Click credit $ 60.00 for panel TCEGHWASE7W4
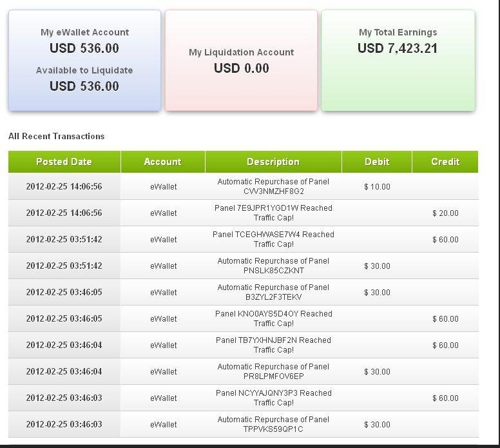 point(445,240)
